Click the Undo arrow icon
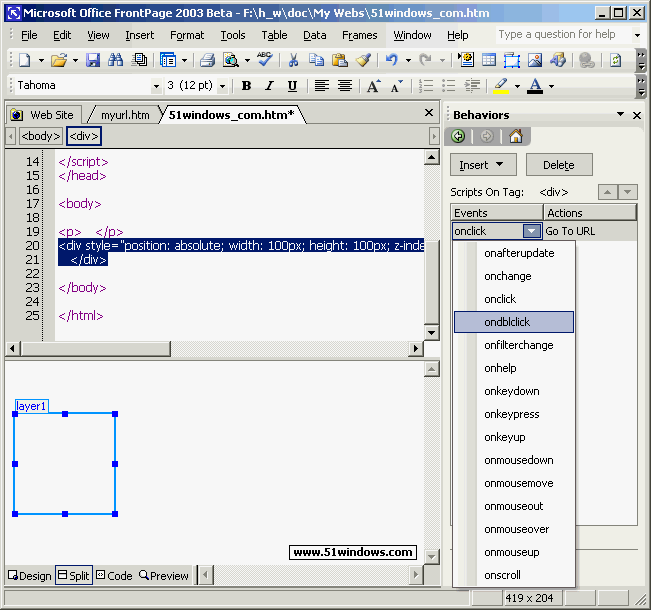651x610 pixels. [x=392, y=60]
